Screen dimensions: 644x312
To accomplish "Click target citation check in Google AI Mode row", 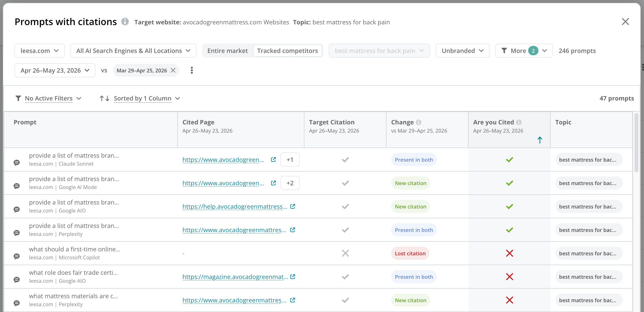I will tap(345, 183).
